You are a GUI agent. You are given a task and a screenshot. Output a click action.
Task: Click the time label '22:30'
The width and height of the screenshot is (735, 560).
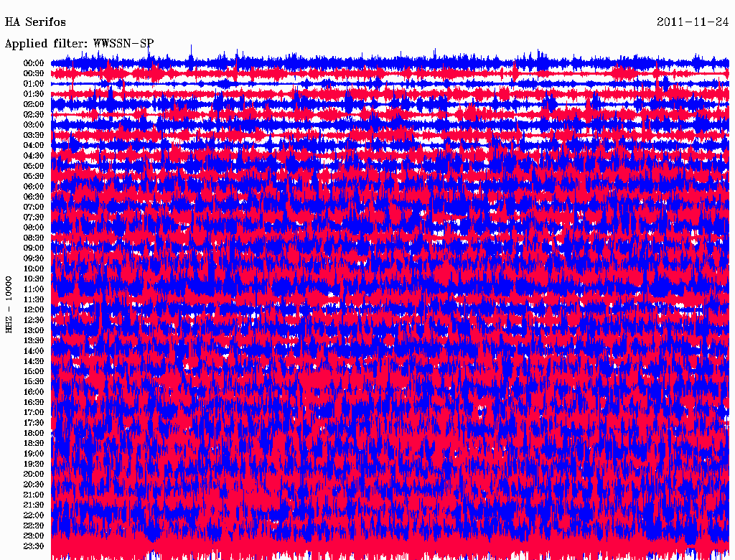pos(34,526)
